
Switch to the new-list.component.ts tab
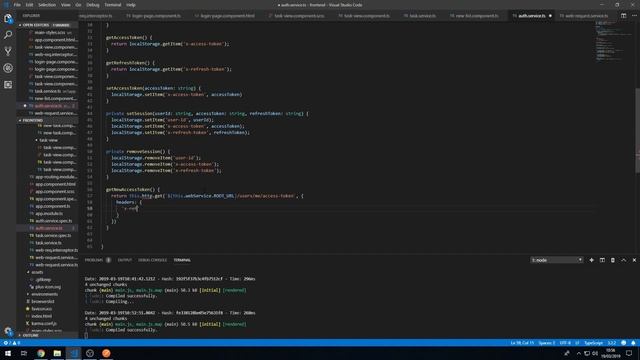click(x=476, y=16)
